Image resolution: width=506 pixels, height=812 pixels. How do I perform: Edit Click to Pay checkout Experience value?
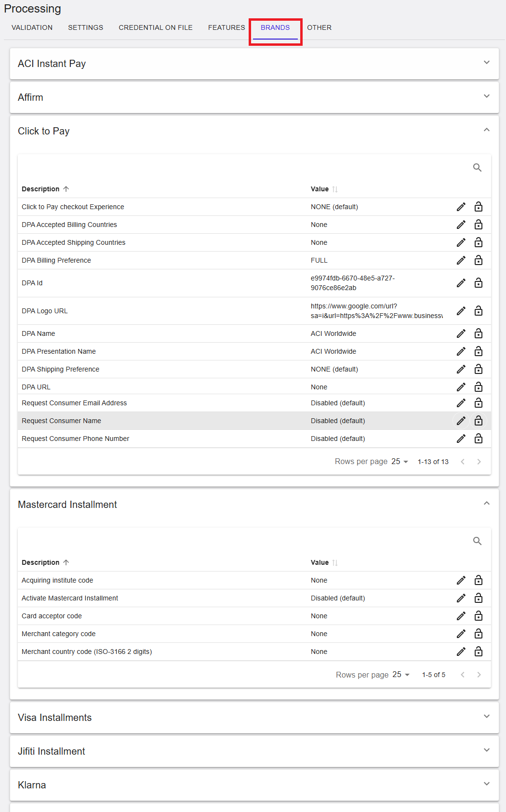coord(461,207)
